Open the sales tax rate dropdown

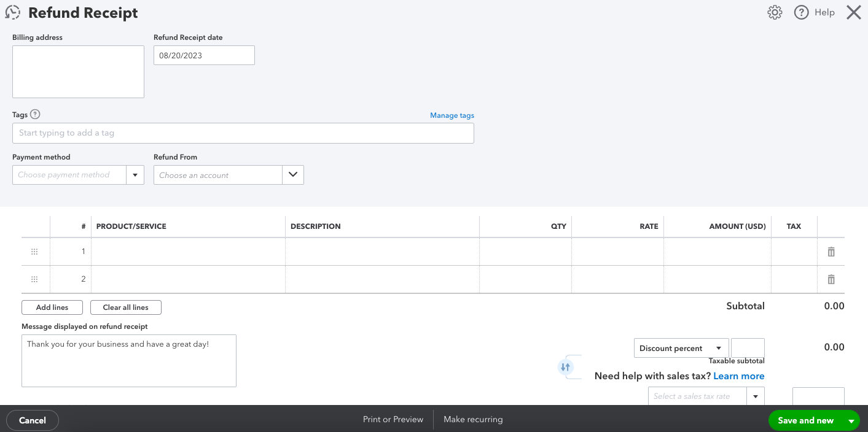point(756,396)
